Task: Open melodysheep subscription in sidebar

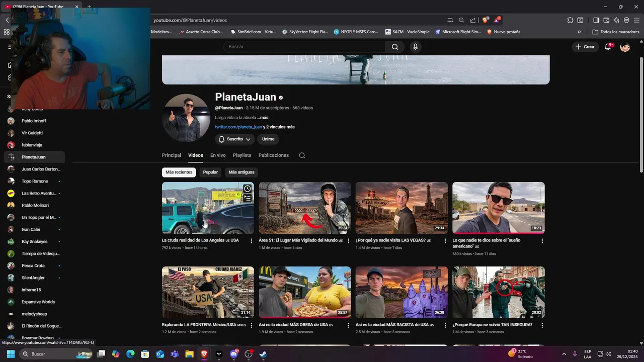Action: pos(34,314)
